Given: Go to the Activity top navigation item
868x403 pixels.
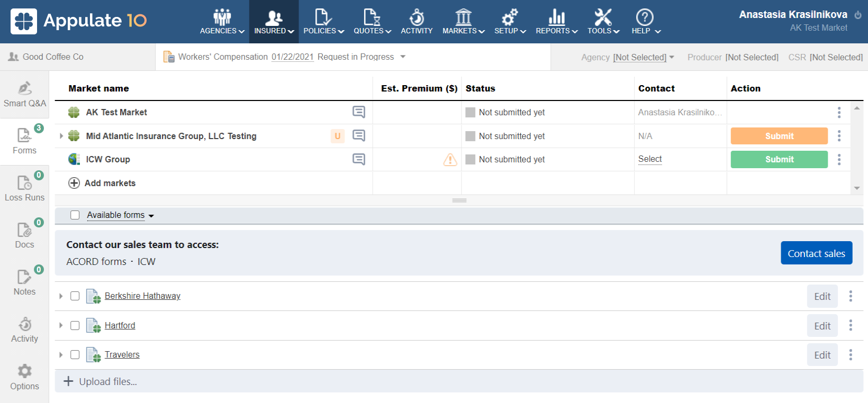Looking at the screenshot, I should point(417,22).
